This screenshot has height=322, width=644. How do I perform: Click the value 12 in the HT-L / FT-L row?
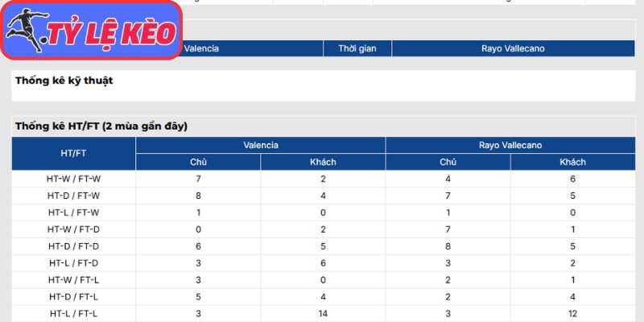[x=572, y=314]
